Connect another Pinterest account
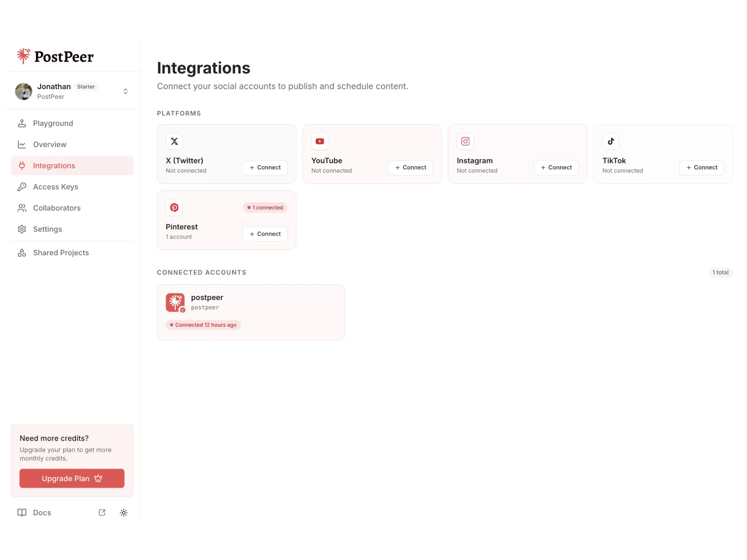This screenshot has width=747, height=560. (265, 234)
